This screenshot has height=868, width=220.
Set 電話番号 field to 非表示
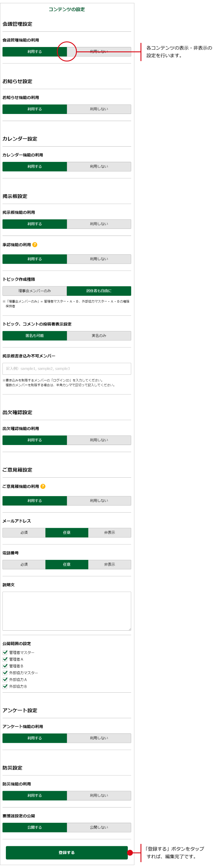(109, 564)
